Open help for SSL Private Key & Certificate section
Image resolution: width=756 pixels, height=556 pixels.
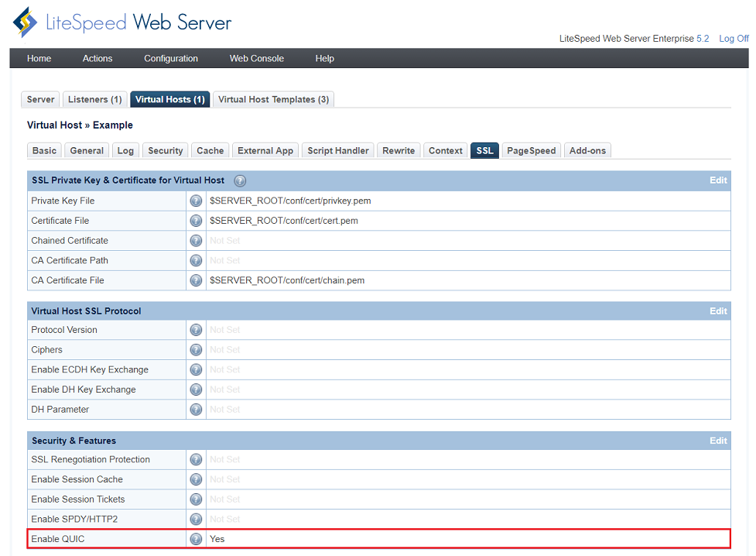tap(240, 180)
